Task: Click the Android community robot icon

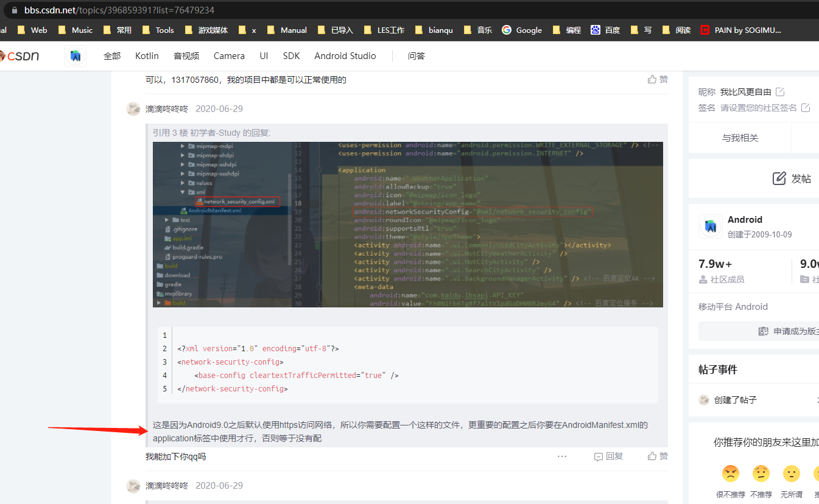Action: 710,226
